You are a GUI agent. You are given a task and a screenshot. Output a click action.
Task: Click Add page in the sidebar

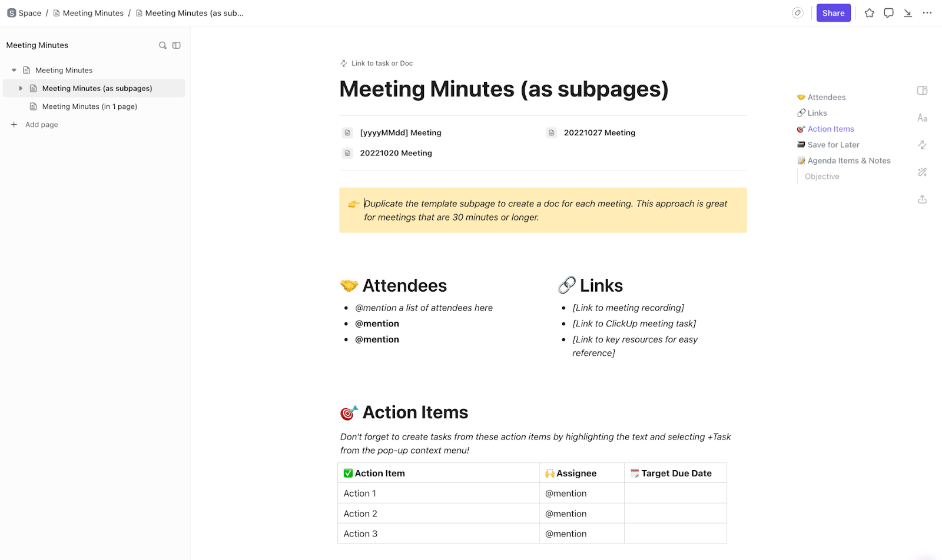42,125
